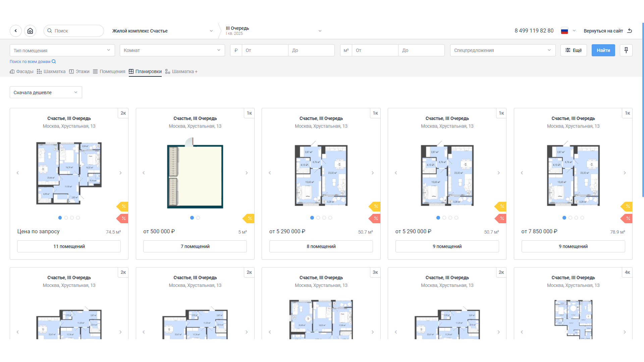Click yellow discount tag on 5 м² card

(249, 219)
